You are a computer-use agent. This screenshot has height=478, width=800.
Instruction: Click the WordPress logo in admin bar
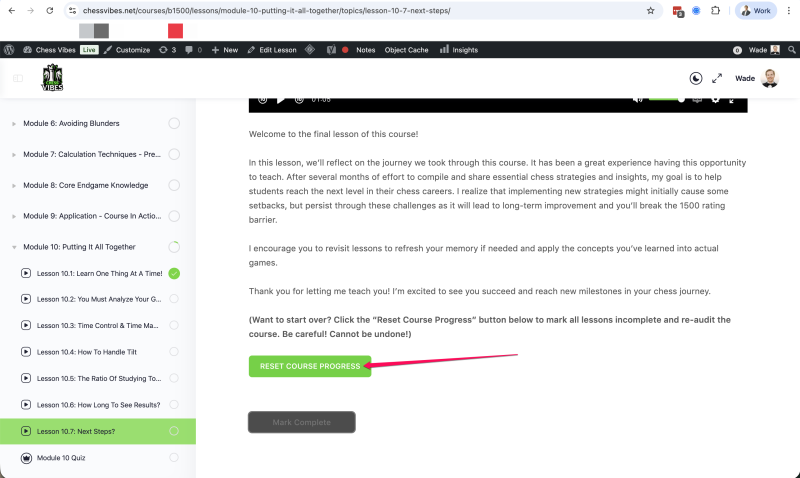point(9,49)
